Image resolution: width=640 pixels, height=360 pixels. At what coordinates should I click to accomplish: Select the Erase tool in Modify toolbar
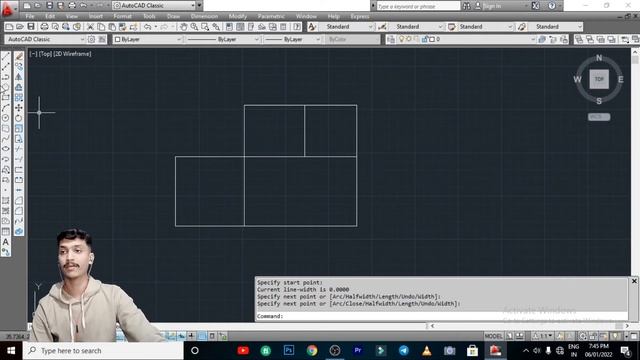19,56
